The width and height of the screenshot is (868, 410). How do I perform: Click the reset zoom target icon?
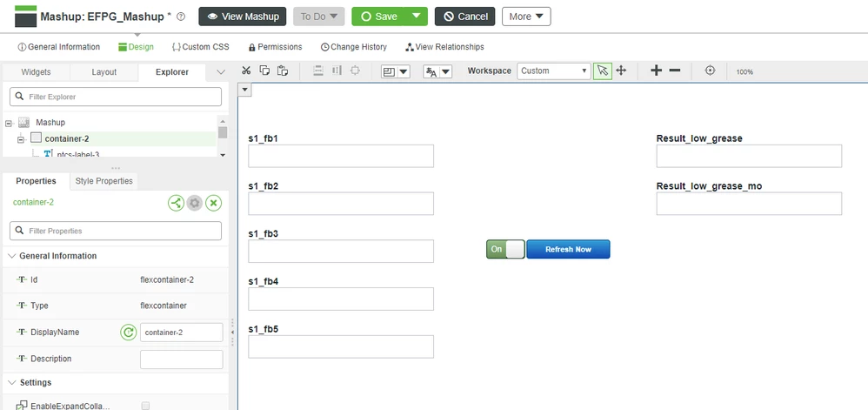coord(711,71)
